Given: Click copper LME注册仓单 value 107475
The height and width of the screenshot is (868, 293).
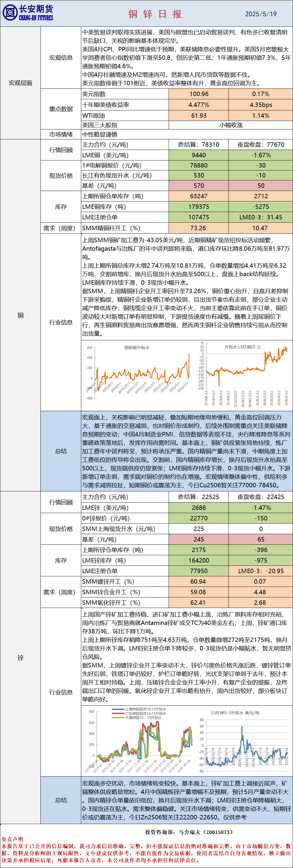Looking at the screenshot, I should coord(199,217).
